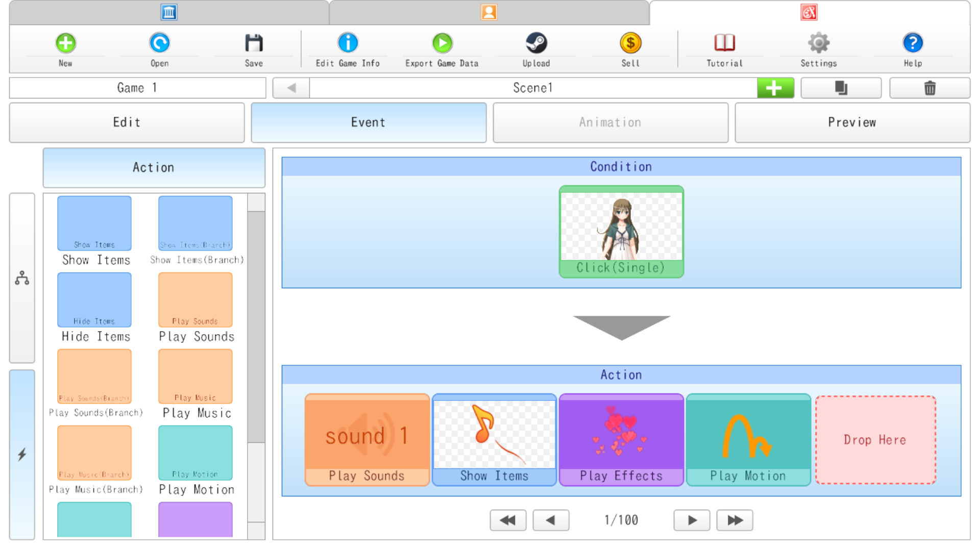Fast-forward to the last action page
This screenshot has width=980, height=551.
[734, 520]
